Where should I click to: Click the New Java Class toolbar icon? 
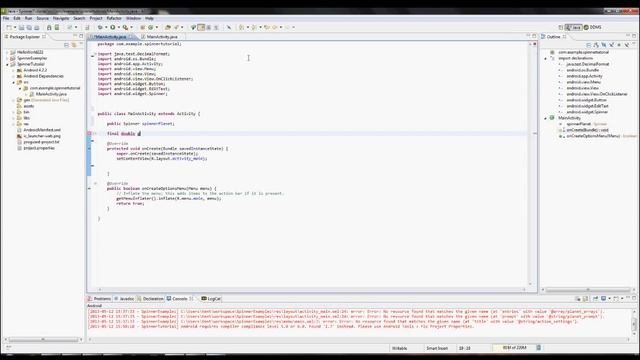151,27
